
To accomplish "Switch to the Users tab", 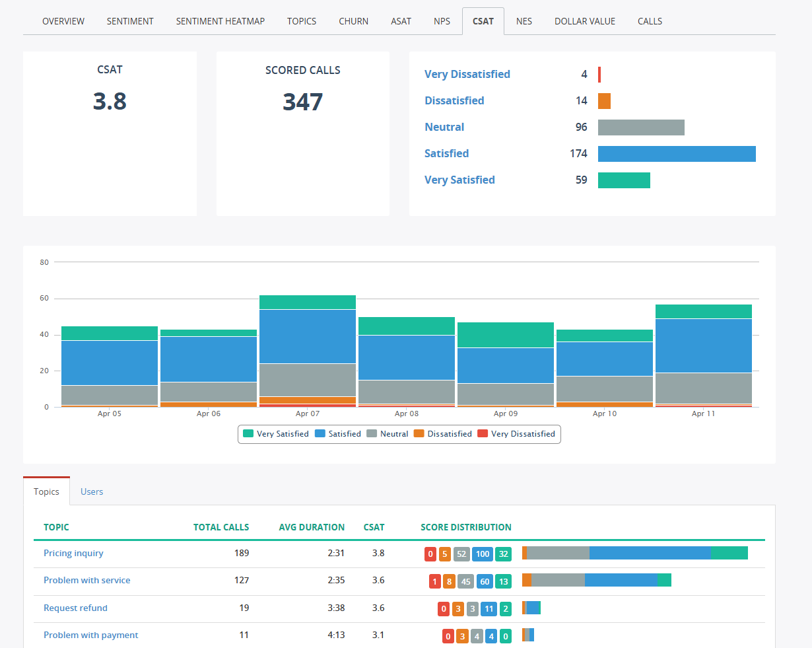I will pos(92,491).
